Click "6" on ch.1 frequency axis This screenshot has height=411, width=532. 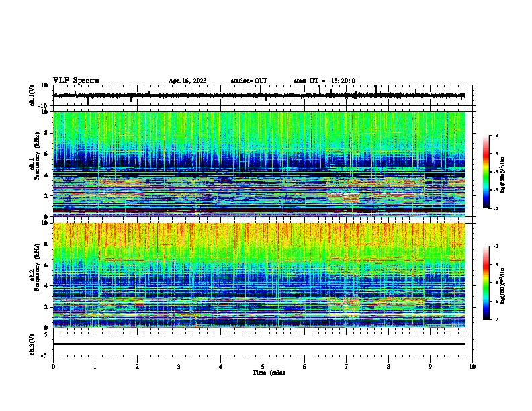click(x=47, y=154)
